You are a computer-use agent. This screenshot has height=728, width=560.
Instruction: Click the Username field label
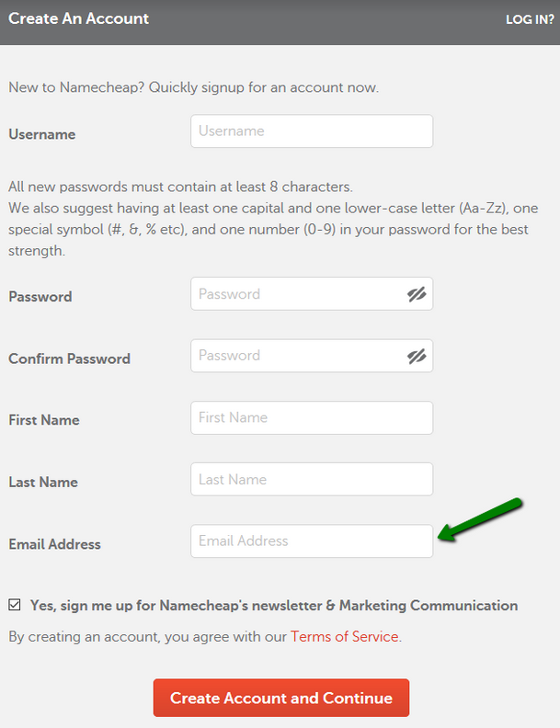coord(42,134)
